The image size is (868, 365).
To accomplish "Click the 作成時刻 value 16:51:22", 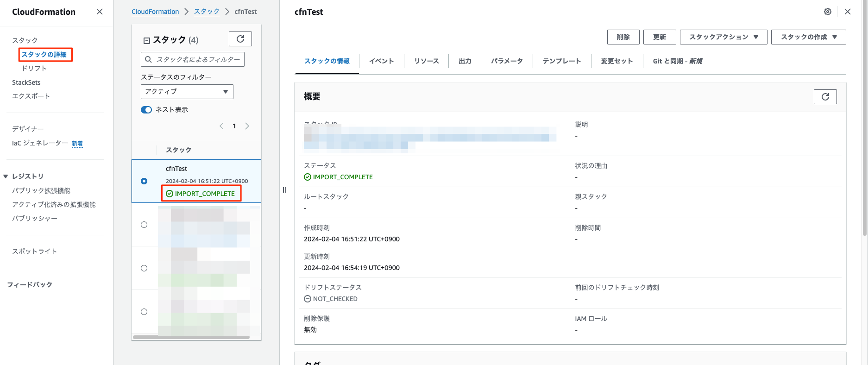I will tap(352, 239).
